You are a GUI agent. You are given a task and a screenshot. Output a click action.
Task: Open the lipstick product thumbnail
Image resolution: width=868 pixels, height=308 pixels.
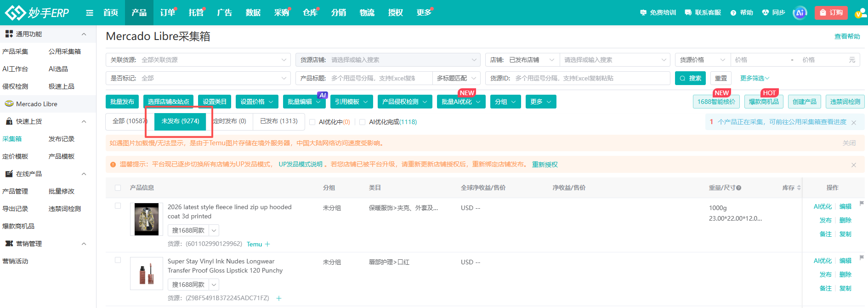[x=147, y=274]
